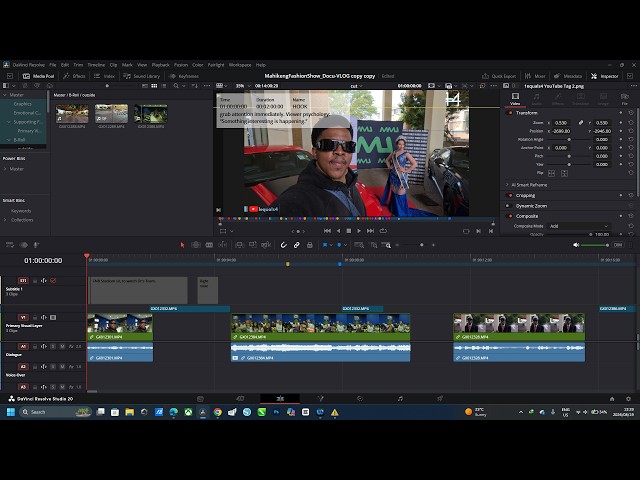Viewport: 640px width, 480px height.
Task: Solo the A1 Dialogue track
Action: tap(53, 347)
